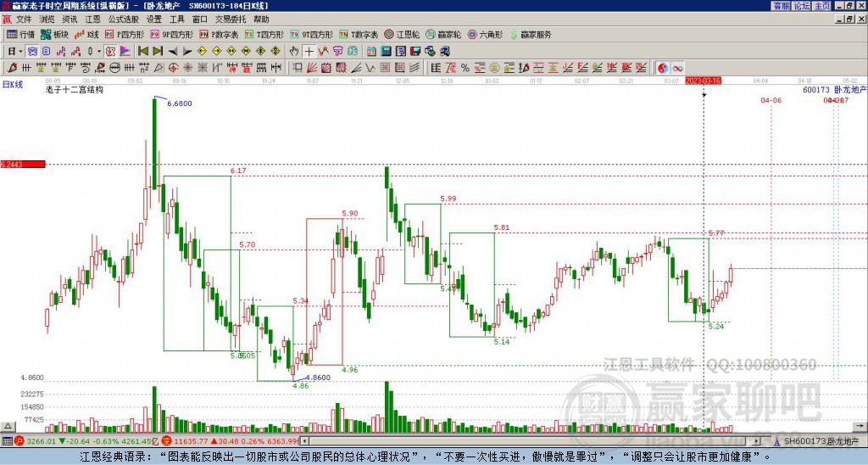This screenshot has width=868, height=465.
Task: Toggle the infinity loop icon
Action: pyautogui.click(x=677, y=68)
